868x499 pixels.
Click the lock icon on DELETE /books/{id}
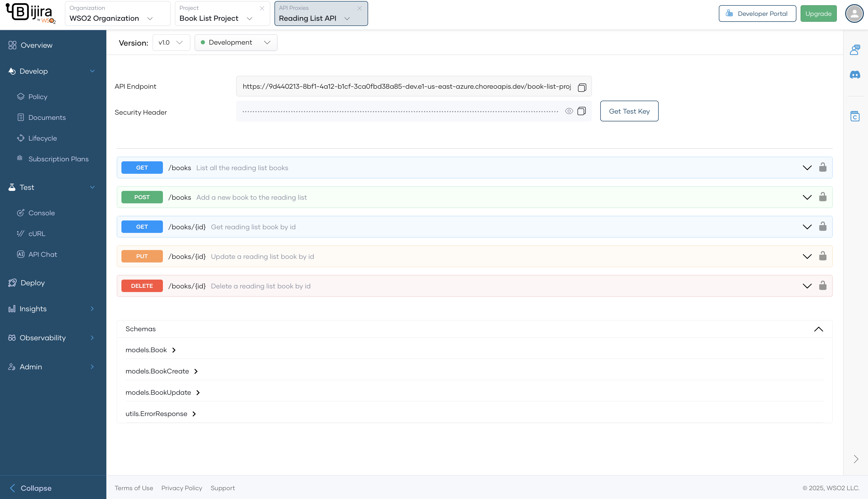822,286
